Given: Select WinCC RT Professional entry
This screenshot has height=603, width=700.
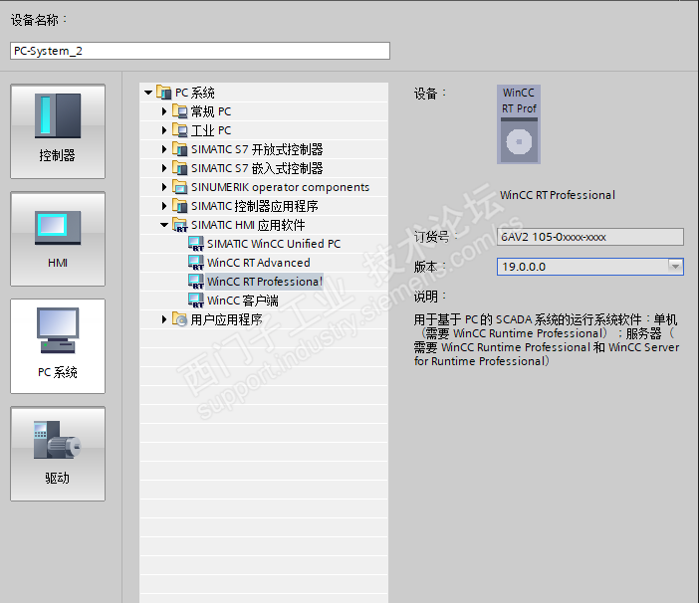Looking at the screenshot, I should coord(264,282).
